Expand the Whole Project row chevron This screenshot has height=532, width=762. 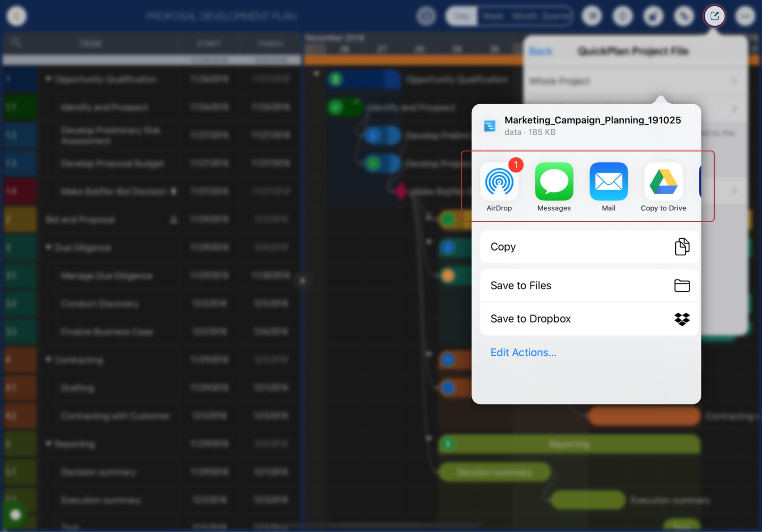coord(734,81)
